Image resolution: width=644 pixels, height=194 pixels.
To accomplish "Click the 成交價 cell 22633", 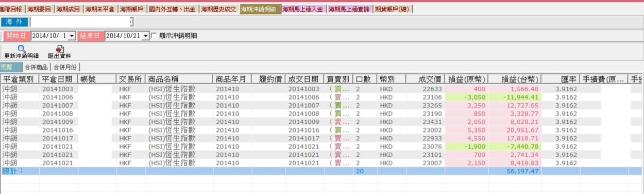I will (432, 89).
